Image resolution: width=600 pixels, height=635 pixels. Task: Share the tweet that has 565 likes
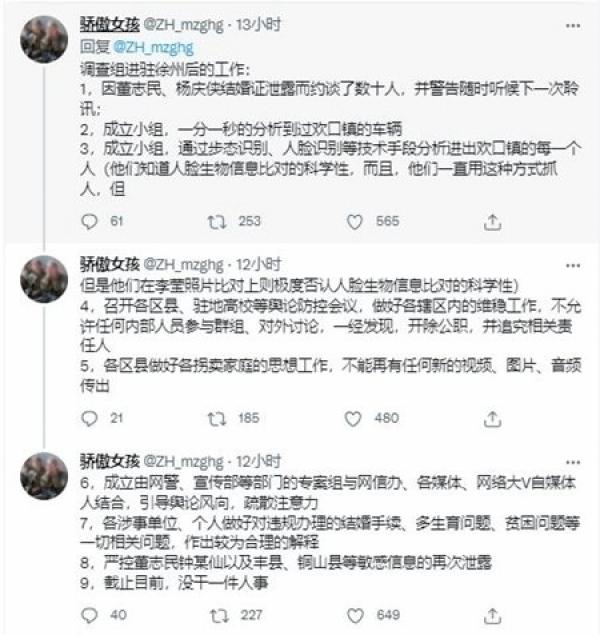[491, 222]
